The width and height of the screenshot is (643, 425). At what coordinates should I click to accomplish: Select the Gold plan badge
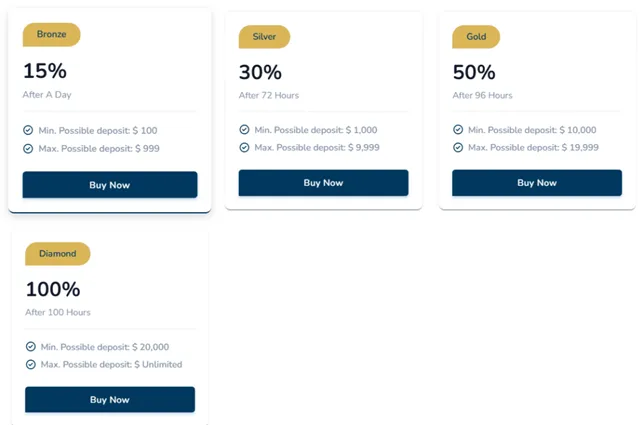click(x=476, y=37)
